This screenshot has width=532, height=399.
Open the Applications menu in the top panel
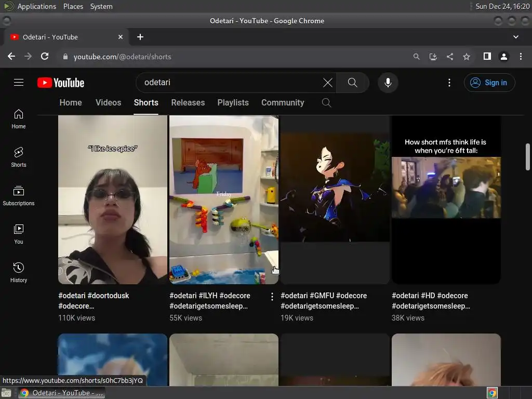point(37,6)
